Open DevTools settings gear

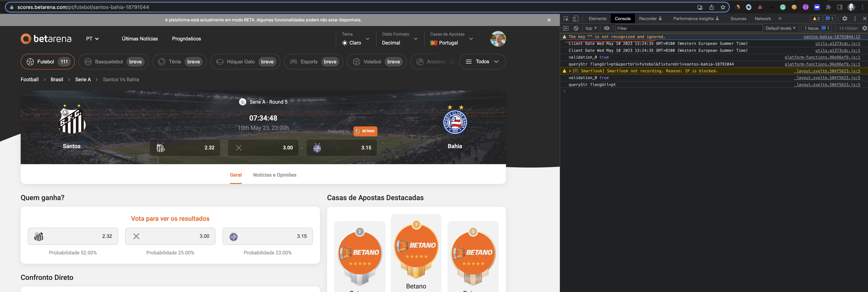(x=845, y=19)
